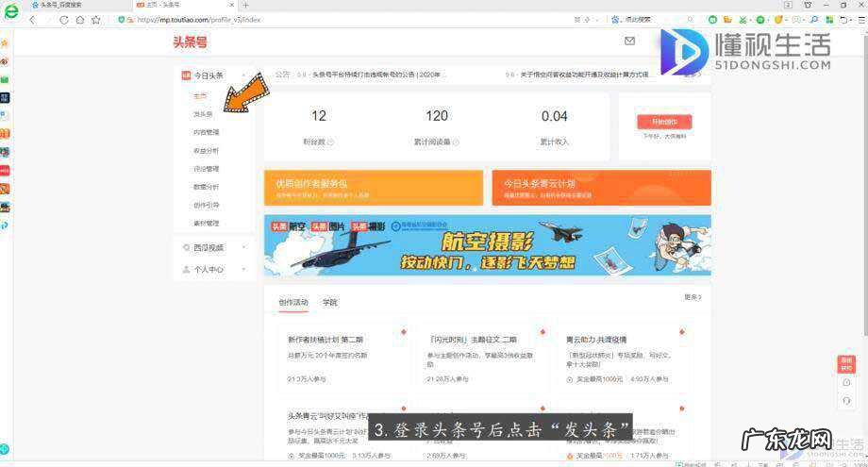Click the info icon beside 粉丝数
Image resolution: width=868 pixels, height=467 pixels.
point(330,142)
